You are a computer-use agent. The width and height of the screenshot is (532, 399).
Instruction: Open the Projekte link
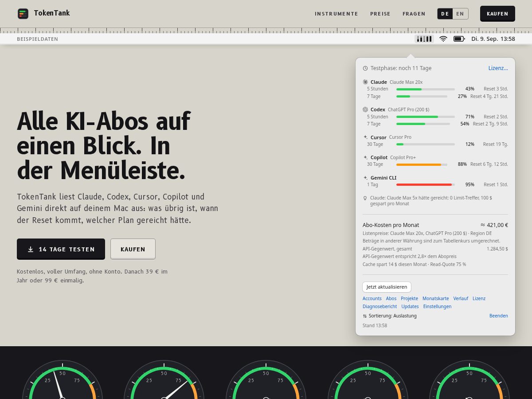(410, 299)
